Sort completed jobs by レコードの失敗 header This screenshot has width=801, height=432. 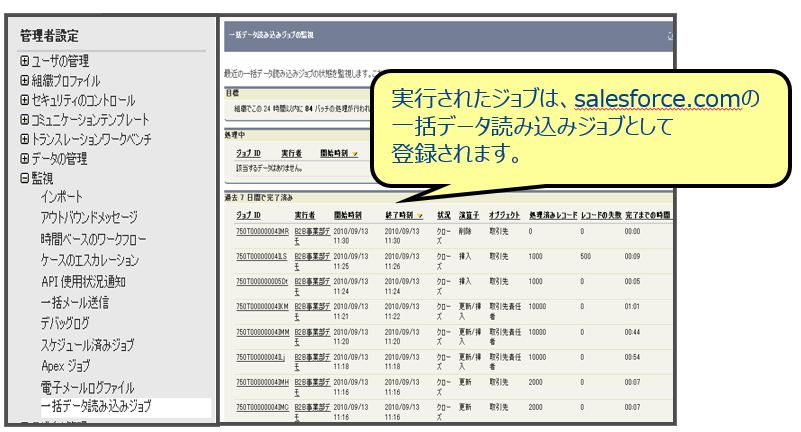pos(601,215)
